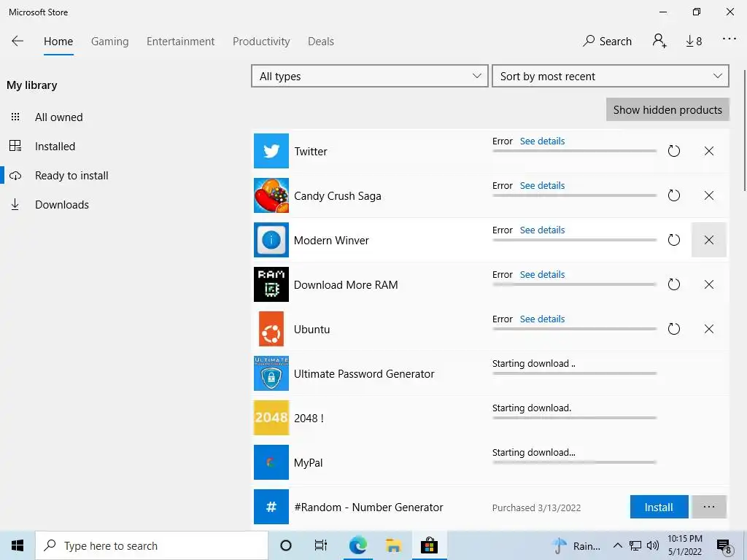
Task: Select All owned in My library
Action: point(58,117)
